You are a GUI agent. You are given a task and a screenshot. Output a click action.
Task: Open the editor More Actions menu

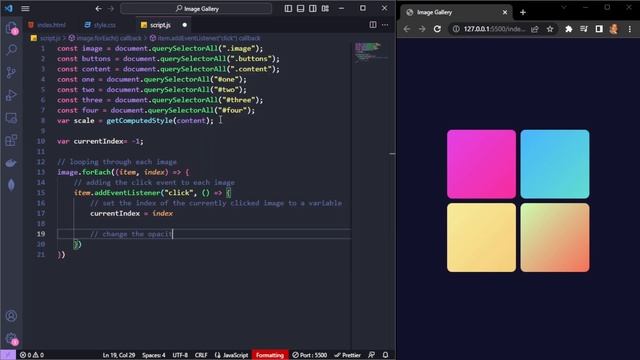point(385,24)
